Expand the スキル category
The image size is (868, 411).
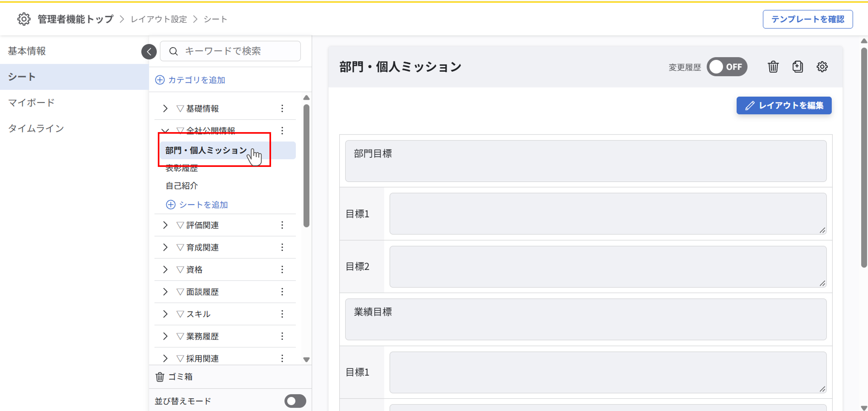[165, 314]
